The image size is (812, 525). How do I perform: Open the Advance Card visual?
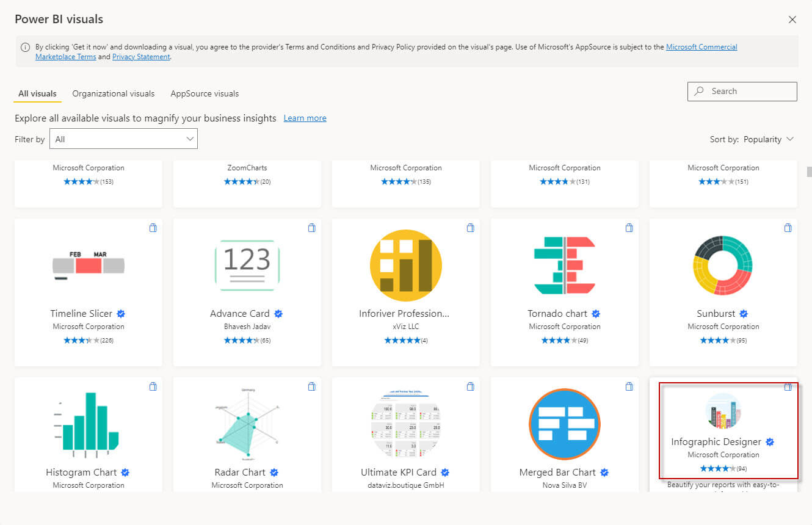[247, 264]
